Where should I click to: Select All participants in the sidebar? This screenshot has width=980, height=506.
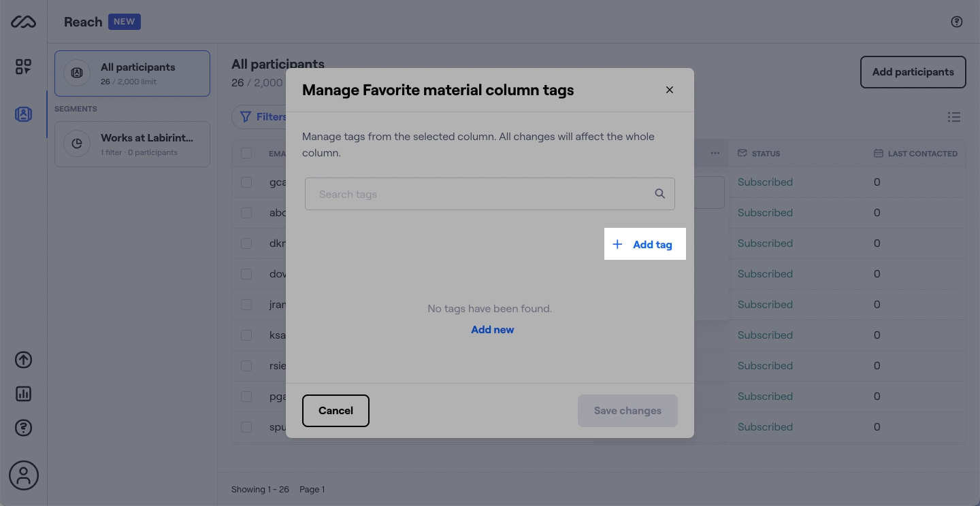click(x=132, y=73)
